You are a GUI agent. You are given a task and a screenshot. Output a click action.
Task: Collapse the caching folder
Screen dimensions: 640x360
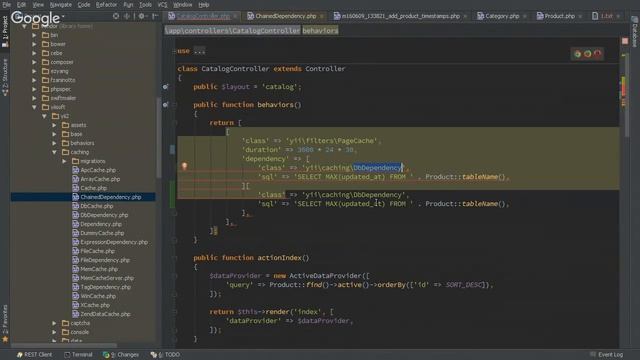(x=54, y=152)
